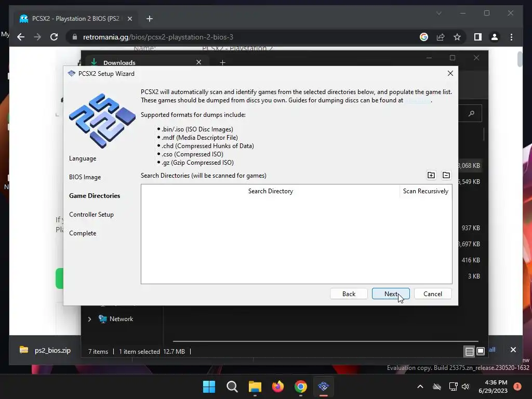Open notification badge showing 3

[517, 387]
